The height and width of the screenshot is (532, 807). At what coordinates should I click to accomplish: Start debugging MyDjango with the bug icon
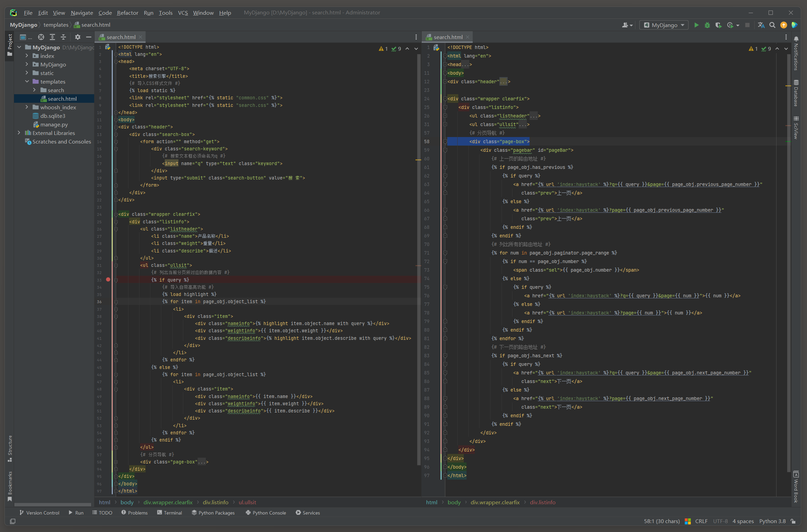click(x=707, y=25)
